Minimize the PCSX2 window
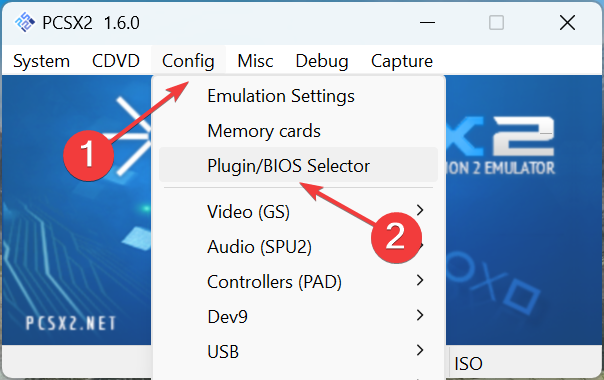 [x=427, y=23]
